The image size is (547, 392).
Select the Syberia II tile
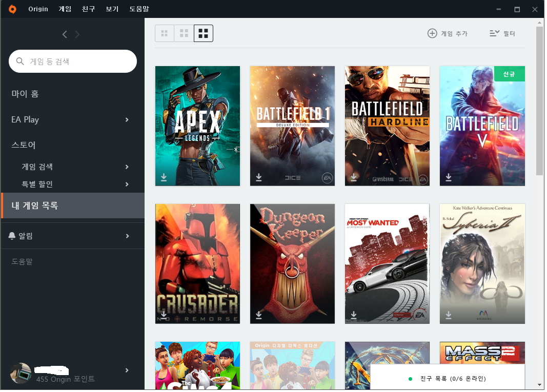click(482, 264)
